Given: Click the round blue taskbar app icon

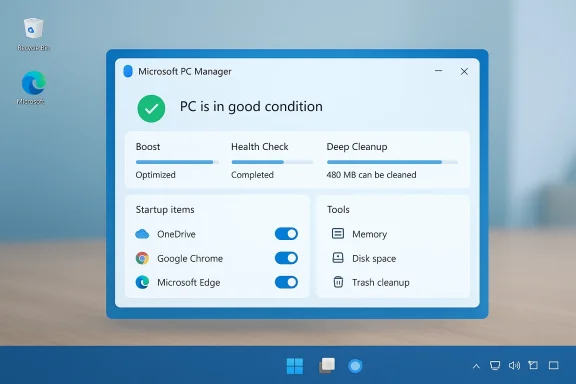Looking at the screenshot, I should click(x=355, y=366).
